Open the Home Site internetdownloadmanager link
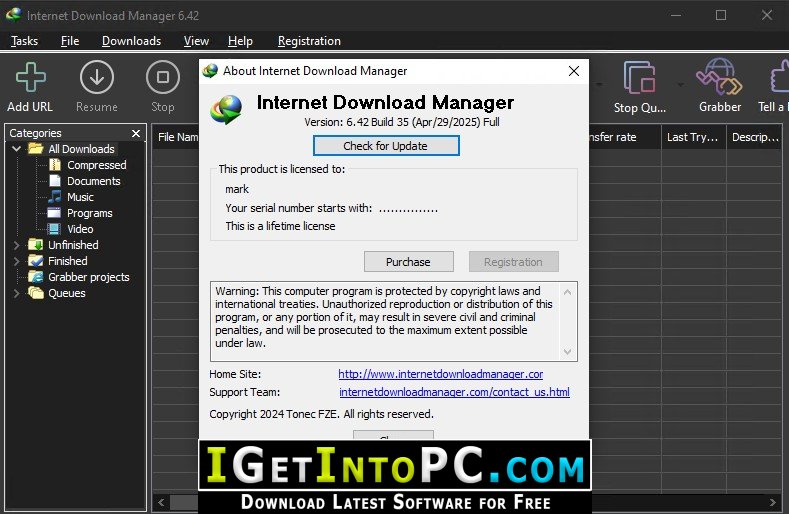Viewport: 789px width, 514px height. (440, 374)
